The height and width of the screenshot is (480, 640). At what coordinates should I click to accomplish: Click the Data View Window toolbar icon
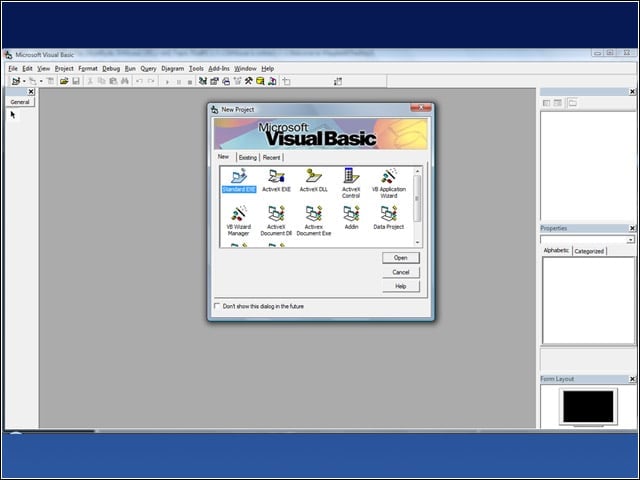click(260, 81)
